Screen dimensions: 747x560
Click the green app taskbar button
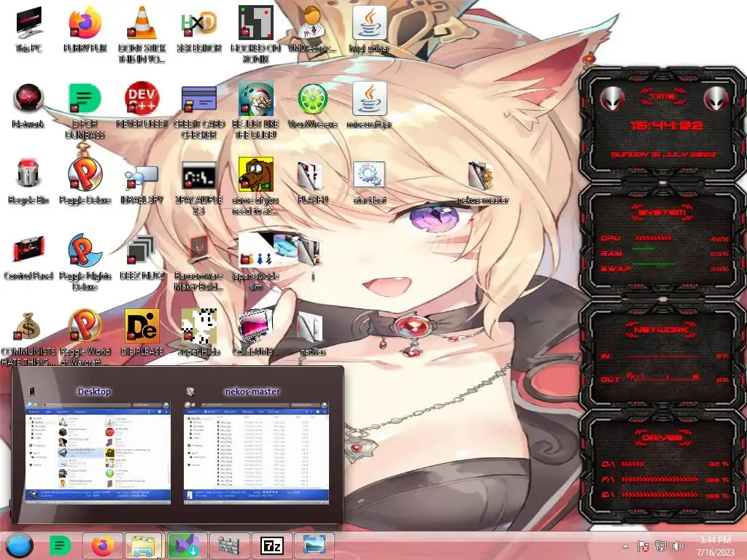tap(60, 545)
